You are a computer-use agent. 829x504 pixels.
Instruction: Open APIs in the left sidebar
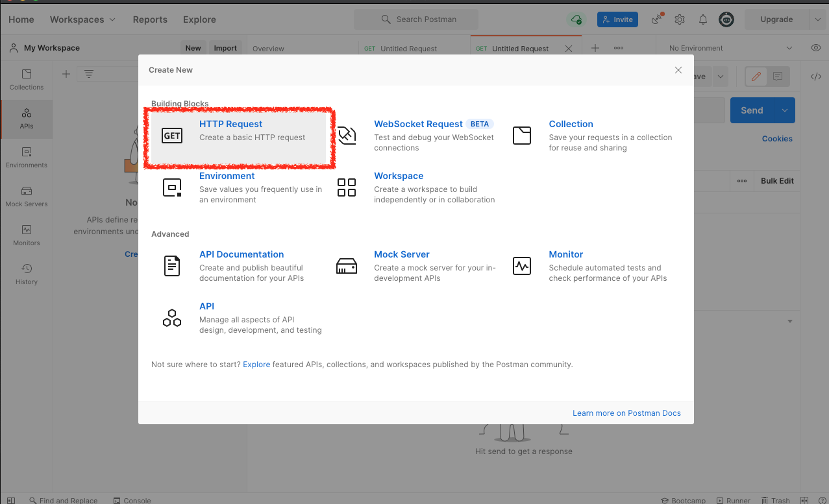27,119
